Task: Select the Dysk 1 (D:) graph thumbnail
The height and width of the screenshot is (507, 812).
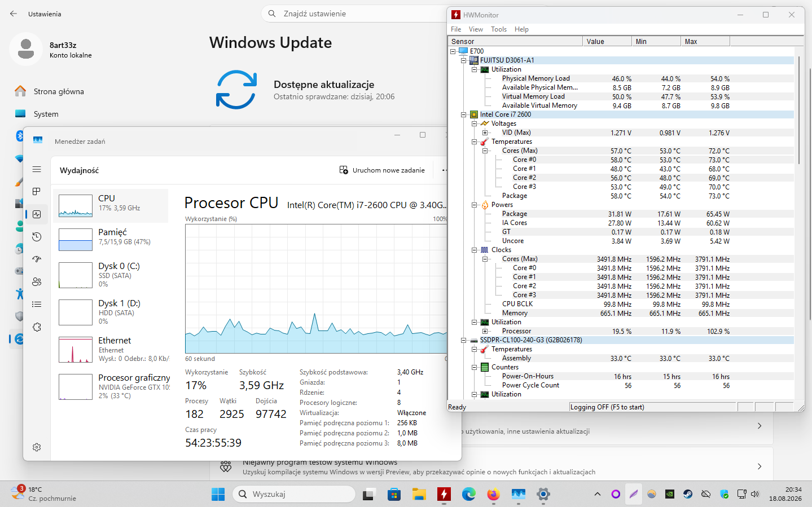Action: (76, 312)
